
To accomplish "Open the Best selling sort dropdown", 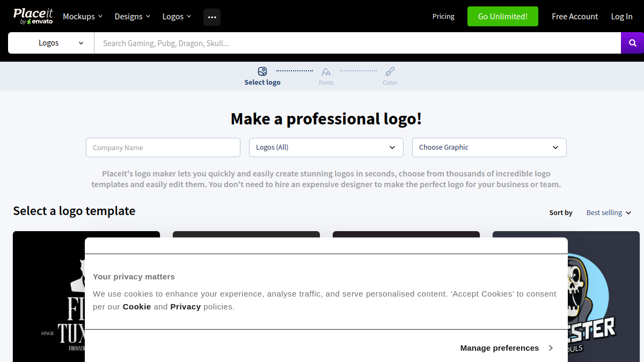I will 609,213.
